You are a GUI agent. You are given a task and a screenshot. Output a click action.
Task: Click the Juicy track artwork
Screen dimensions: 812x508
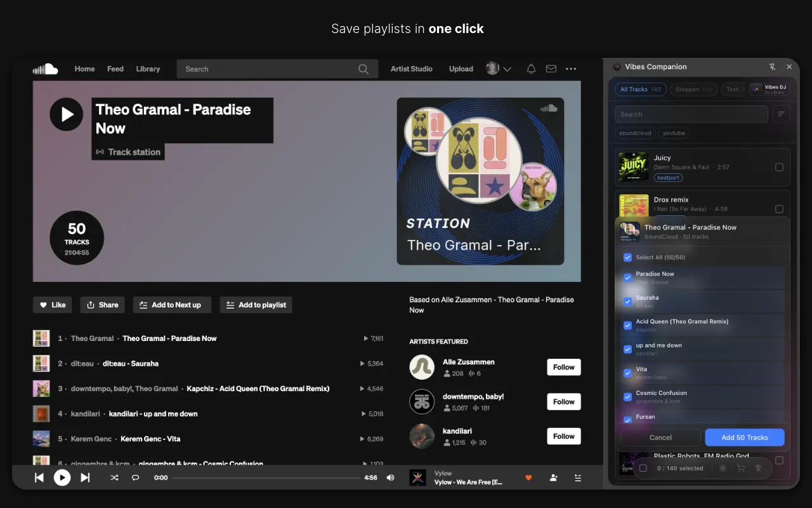pyautogui.click(x=634, y=167)
